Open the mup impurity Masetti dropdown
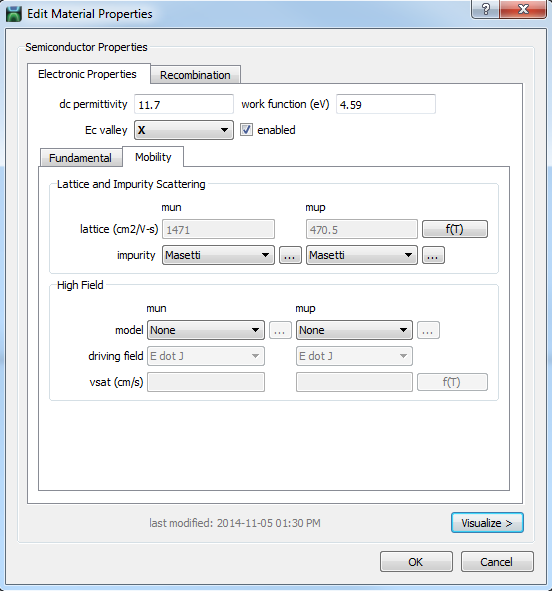552x591 pixels. pyautogui.click(x=362, y=255)
